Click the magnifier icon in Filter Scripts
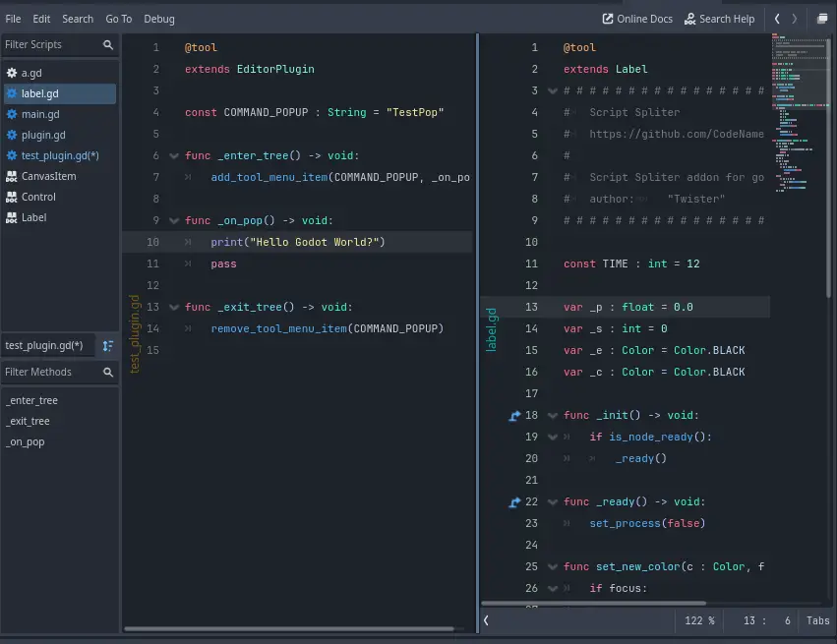 pyautogui.click(x=108, y=45)
